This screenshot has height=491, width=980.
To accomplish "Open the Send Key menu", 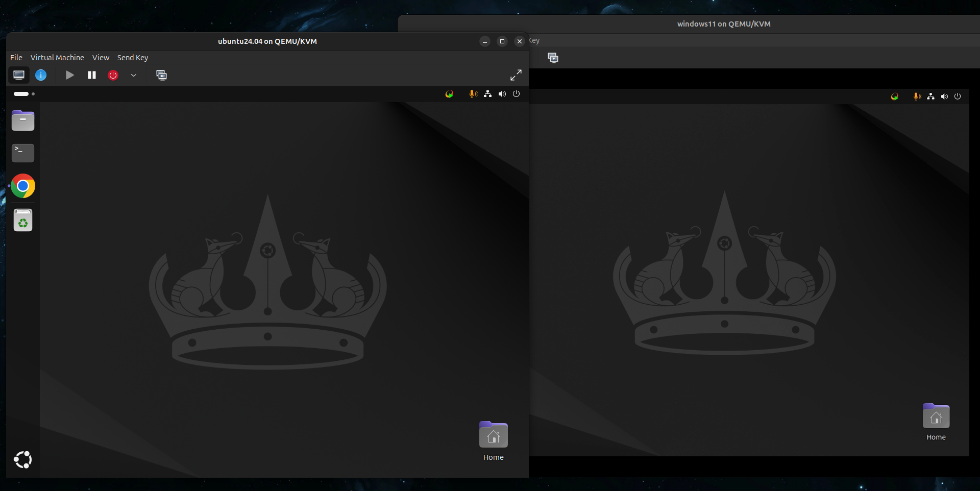I will [132, 57].
